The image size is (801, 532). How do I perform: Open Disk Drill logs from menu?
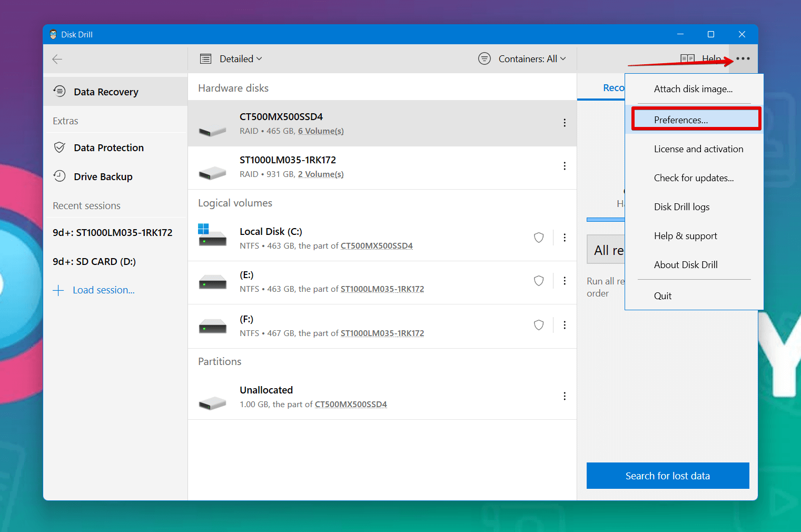click(x=694, y=207)
